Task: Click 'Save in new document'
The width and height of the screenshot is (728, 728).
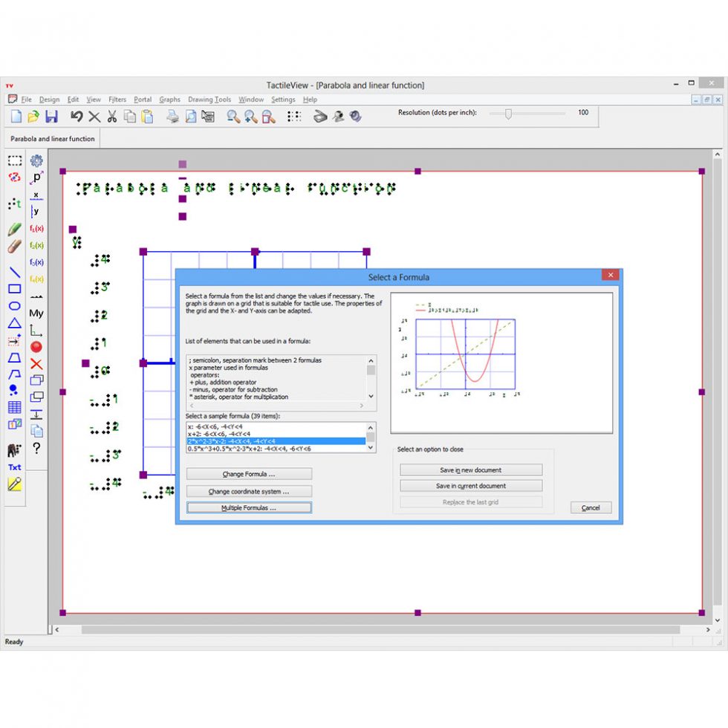Action: tap(471, 469)
